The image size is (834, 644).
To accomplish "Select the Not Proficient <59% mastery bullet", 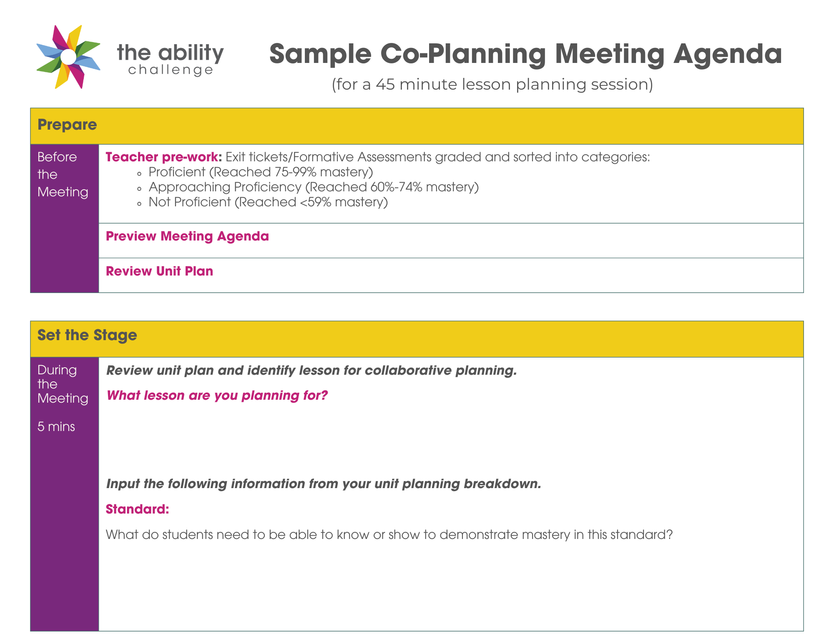I will tap(268, 202).
